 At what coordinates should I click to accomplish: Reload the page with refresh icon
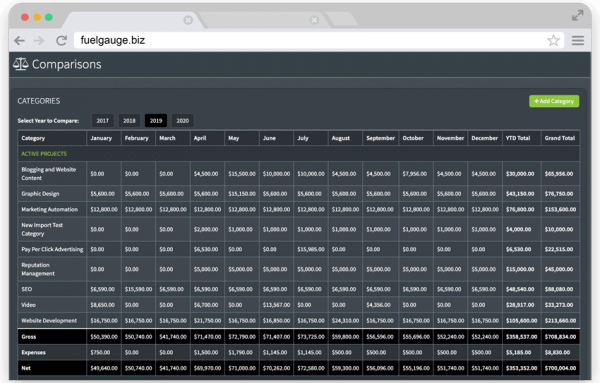[x=61, y=40]
